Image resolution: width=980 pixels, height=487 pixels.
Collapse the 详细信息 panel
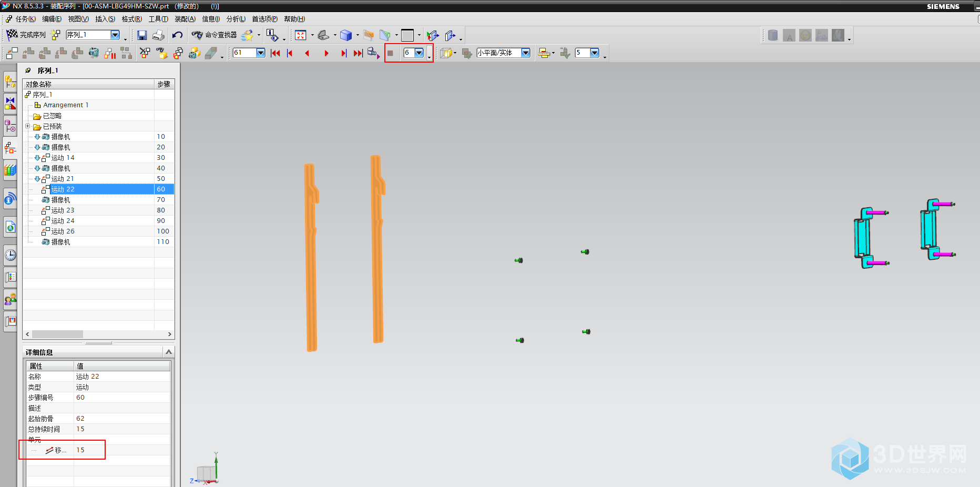(169, 352)
